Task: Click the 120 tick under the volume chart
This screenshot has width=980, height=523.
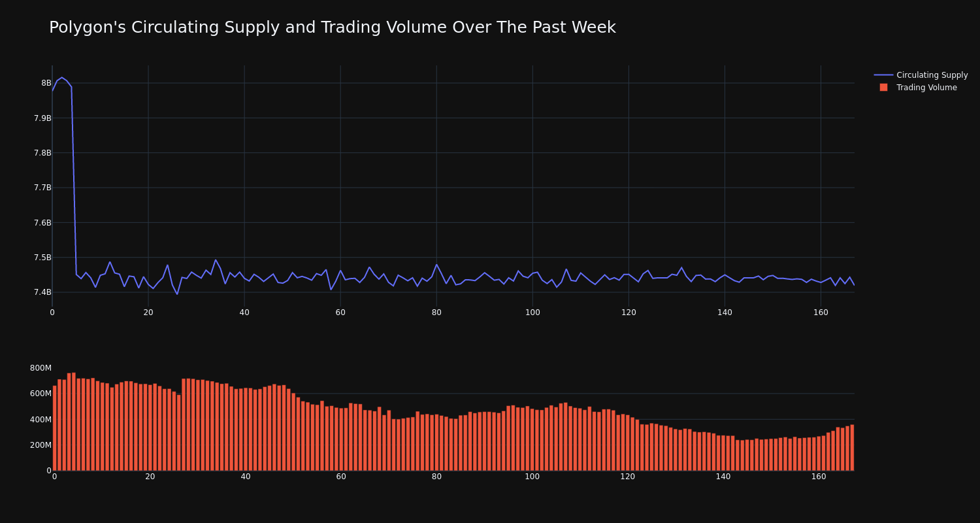Action: pos(628,477)
